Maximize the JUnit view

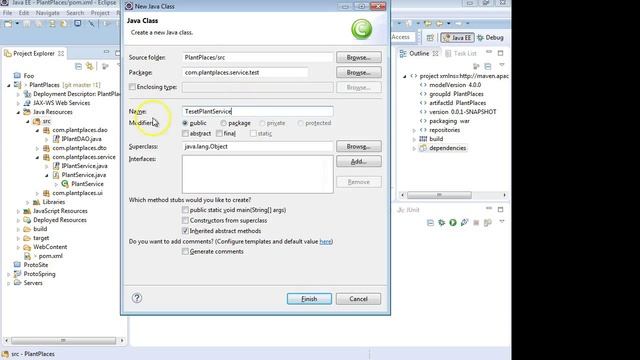(500, 209)
